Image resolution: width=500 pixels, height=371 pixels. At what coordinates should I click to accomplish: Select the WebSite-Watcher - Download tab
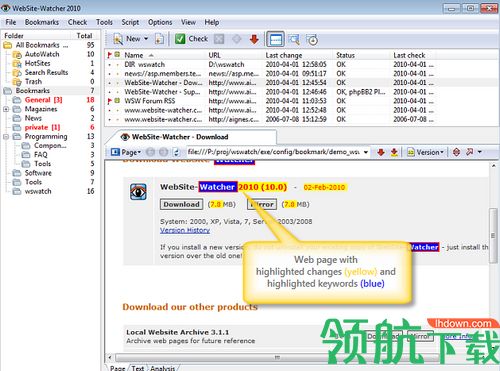tap(193, 137)
